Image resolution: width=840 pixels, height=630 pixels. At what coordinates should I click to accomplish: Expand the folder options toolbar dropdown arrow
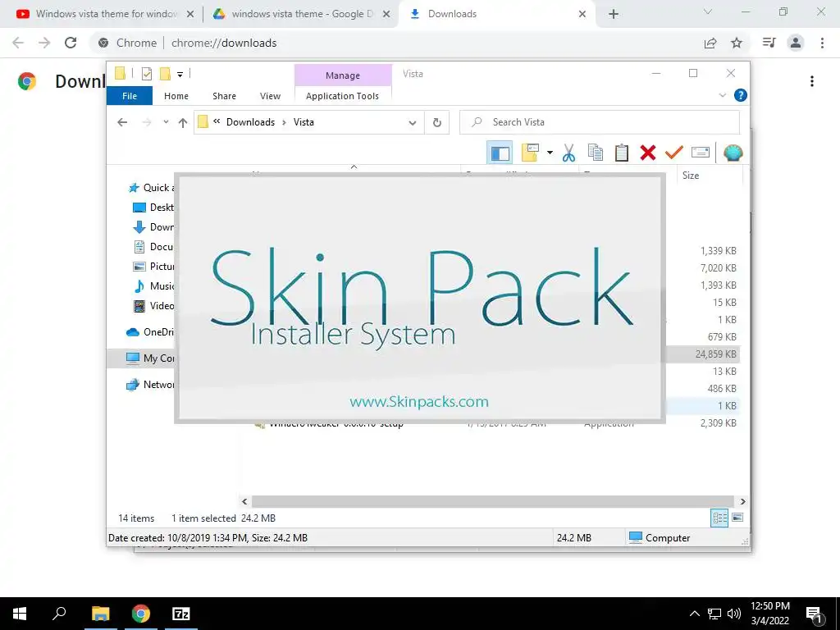tap(550, 153)
